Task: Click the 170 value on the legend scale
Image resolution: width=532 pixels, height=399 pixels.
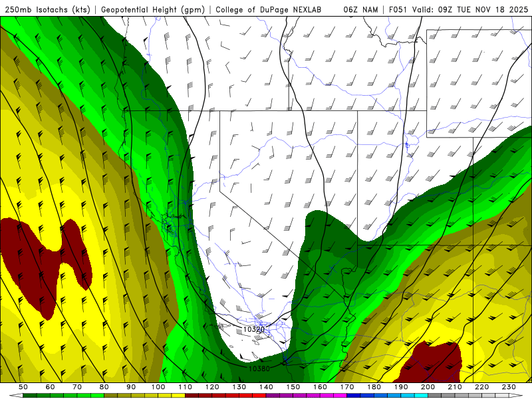Action: [x=347, y=387]
